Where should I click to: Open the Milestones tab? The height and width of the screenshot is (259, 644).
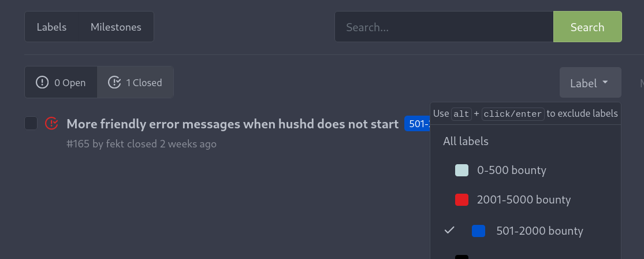pyautogui.click(x=116, y=27)
